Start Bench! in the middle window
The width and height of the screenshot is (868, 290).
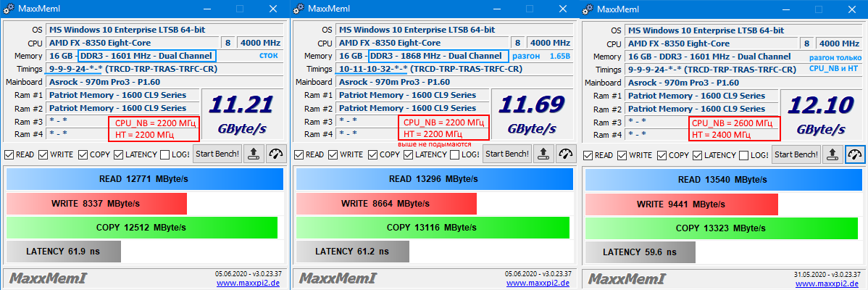pos(507,154)
